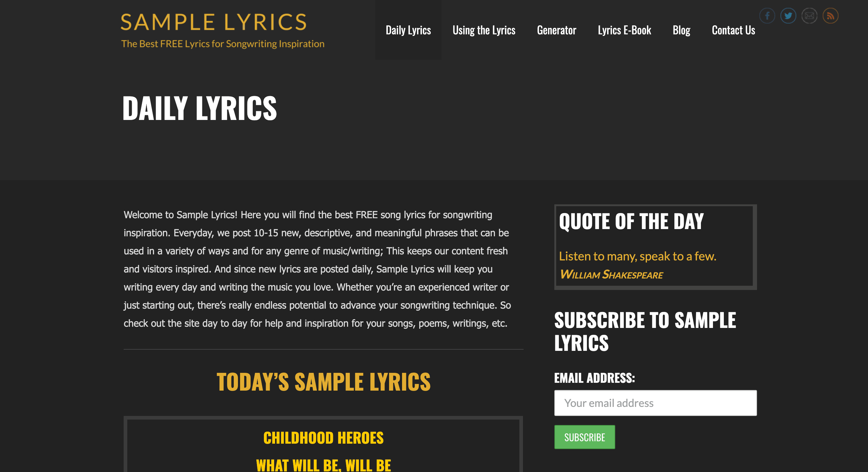Open the Blog menu item
The image size is (868, 472).
click(x=681, y=30)
